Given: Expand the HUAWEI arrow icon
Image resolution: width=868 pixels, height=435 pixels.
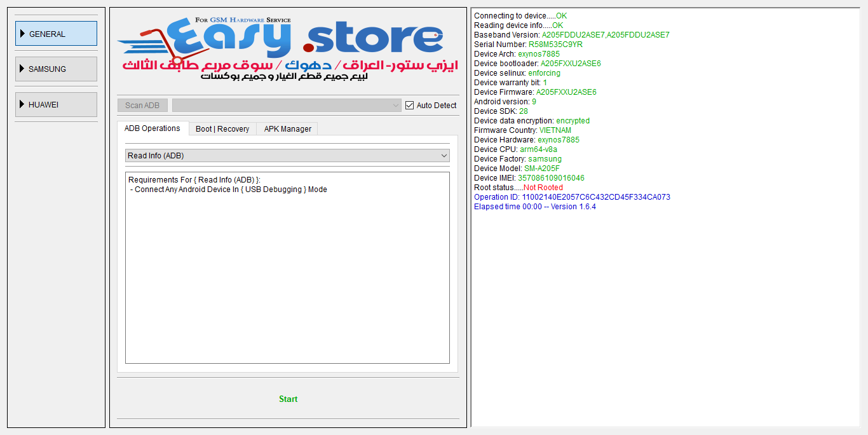Looking at the screenshot, I should (22, 104).
